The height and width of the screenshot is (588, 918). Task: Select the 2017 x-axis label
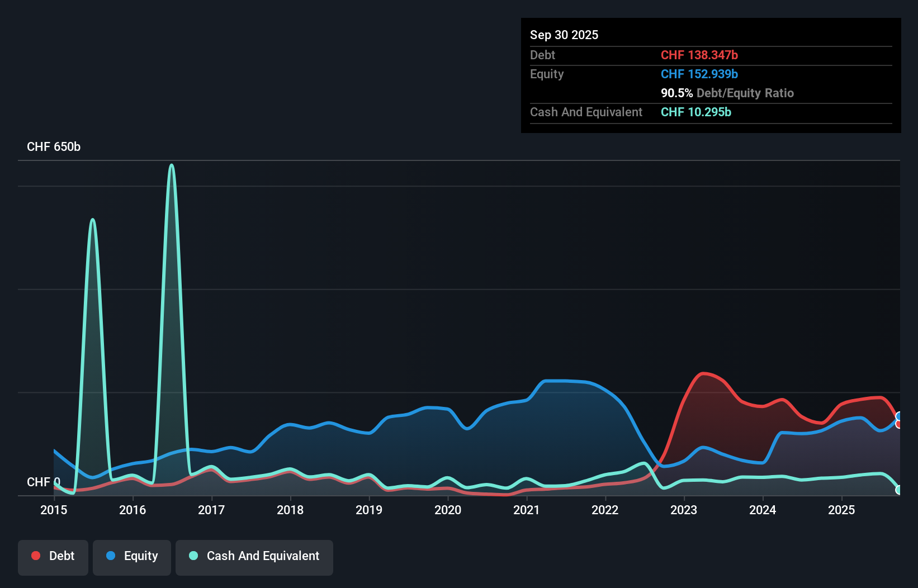point(211,510)
